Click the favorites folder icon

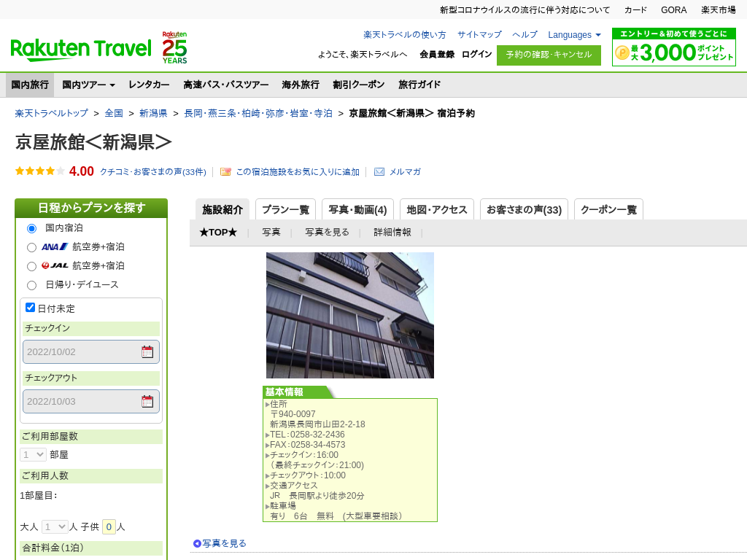point(225,172)
